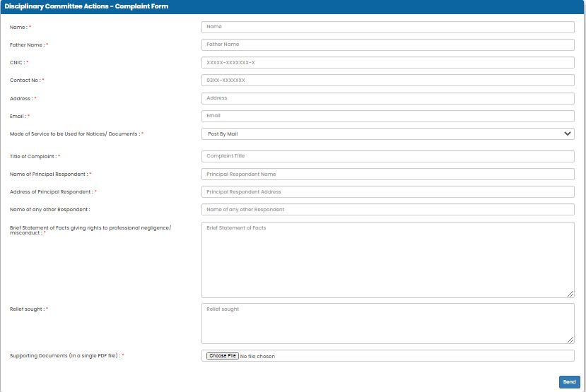The image size is (586, 392).
Task: Click the 'Contact No :' label
Action: click(x=27, y=81)
